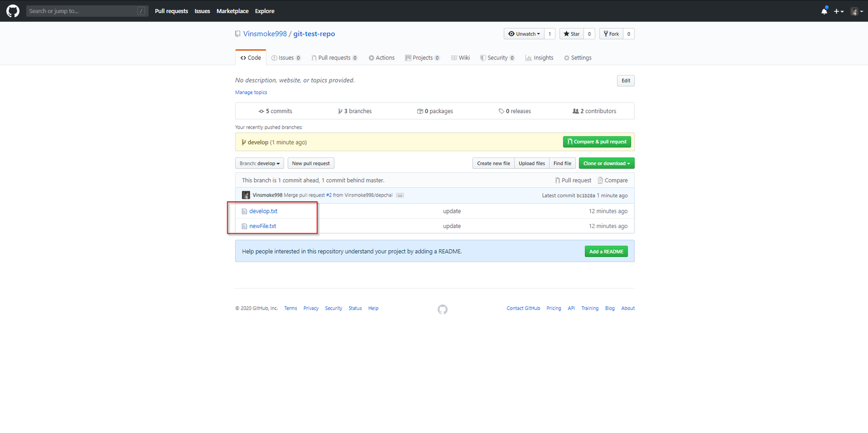Click the New pull request button
Viewport: 868px width, 433px height.
pos(311,163)
